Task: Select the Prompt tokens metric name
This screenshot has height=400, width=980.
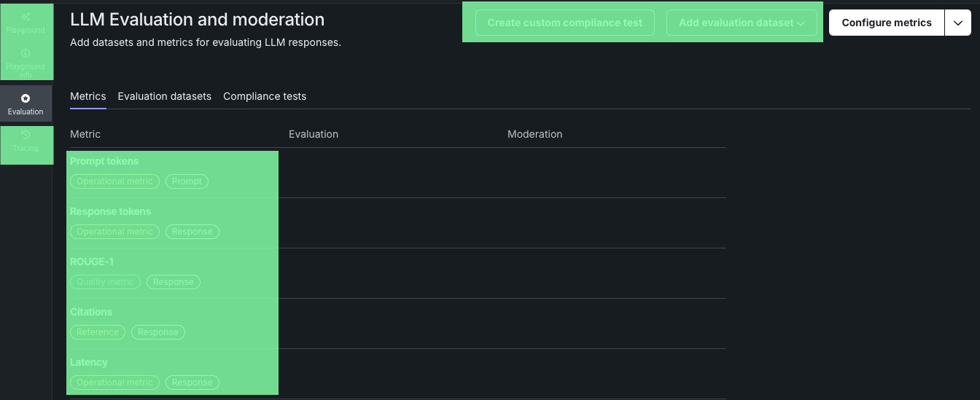Action: point(104,161)
